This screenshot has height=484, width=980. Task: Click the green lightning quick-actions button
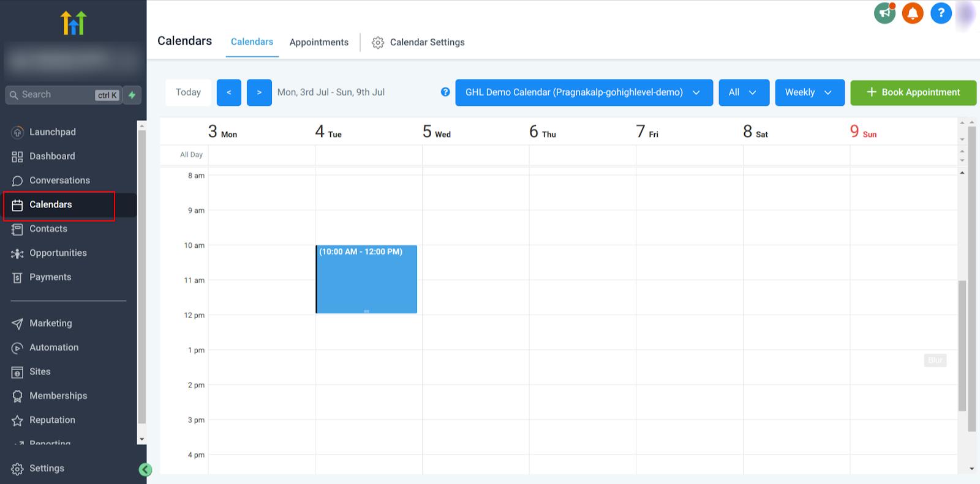tap(132, 95)
